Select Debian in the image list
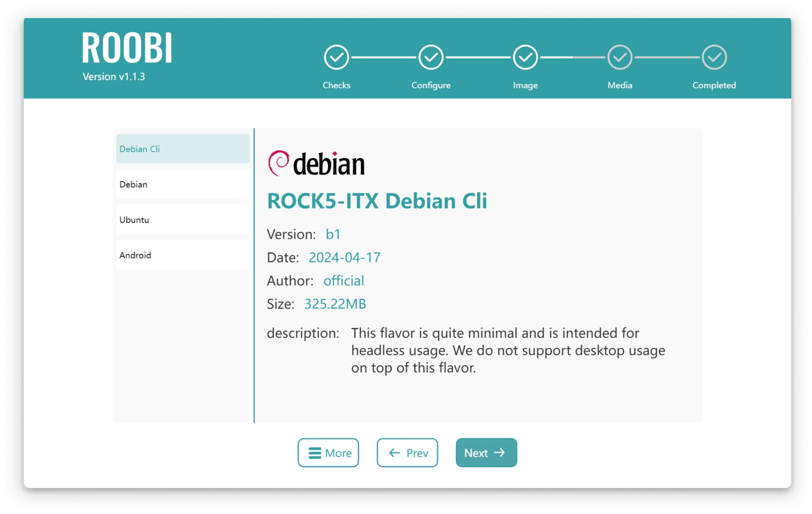The image size is (812, 514). 183,184
